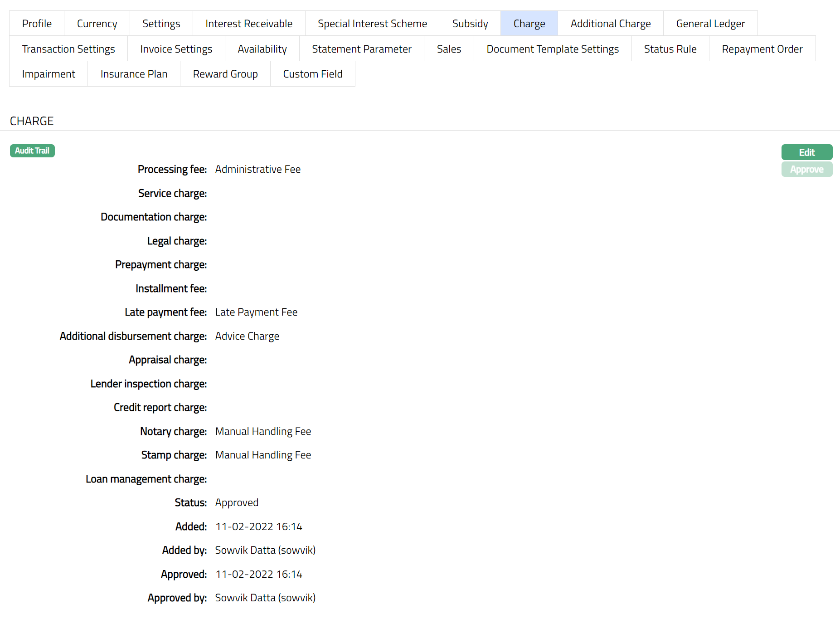Open the Statement Parameter tab
This screenshot has height=619, width=840.
(x=361, y=49)
